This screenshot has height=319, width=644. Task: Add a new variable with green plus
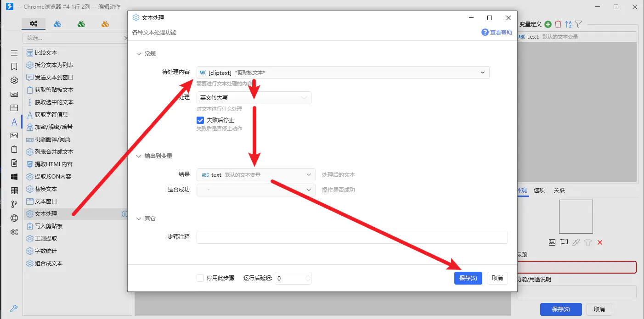[548, 24]
